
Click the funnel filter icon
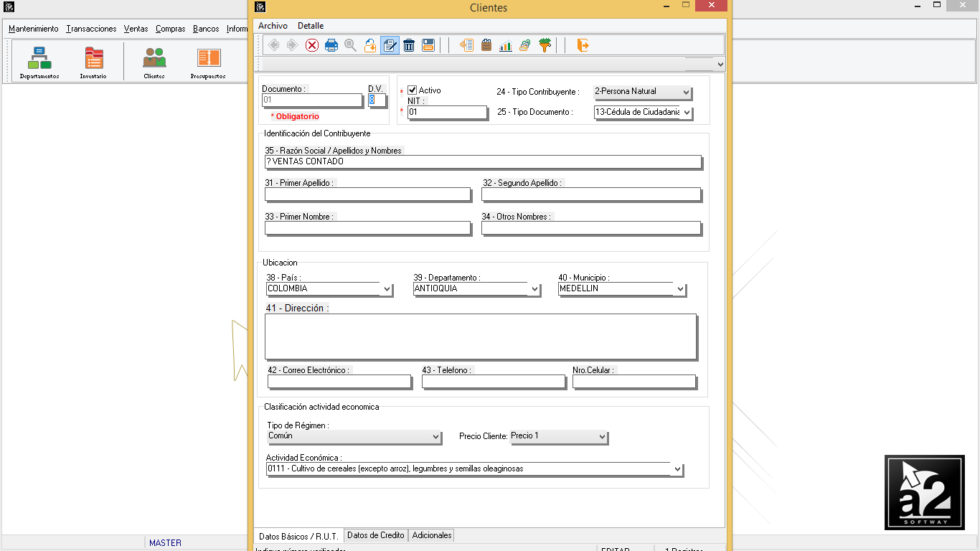[545, 45]
